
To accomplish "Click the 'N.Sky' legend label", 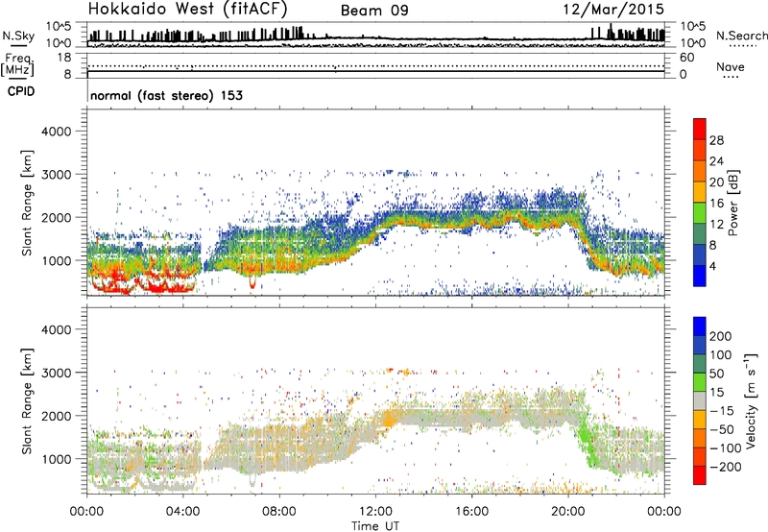I will pos(18,36).
